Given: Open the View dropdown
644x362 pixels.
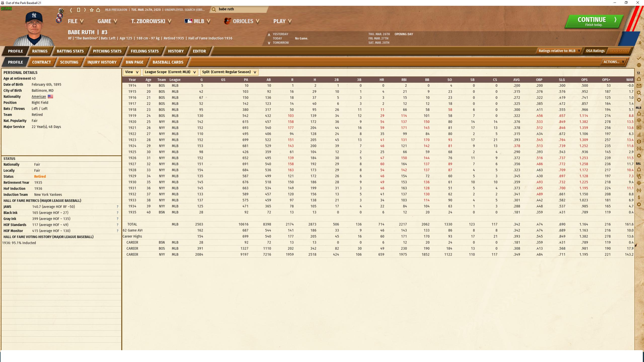Looking at the screenshot, I should click(132, 72).
